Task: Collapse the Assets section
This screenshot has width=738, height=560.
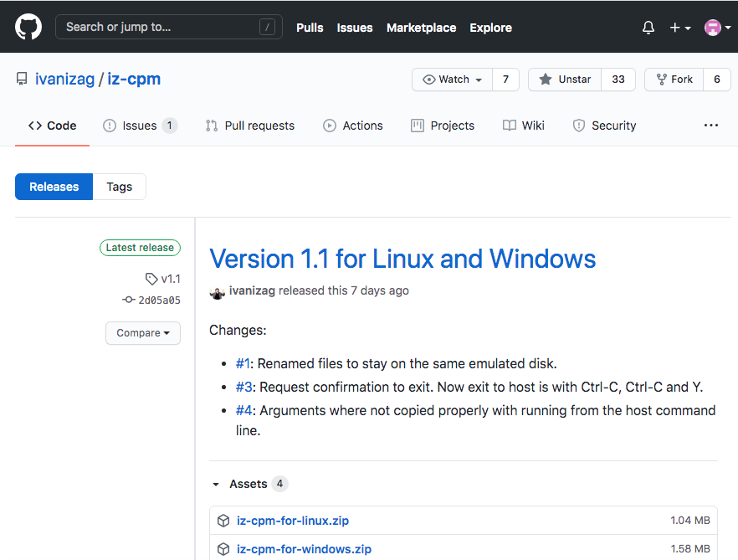Action: coord(216,485)
